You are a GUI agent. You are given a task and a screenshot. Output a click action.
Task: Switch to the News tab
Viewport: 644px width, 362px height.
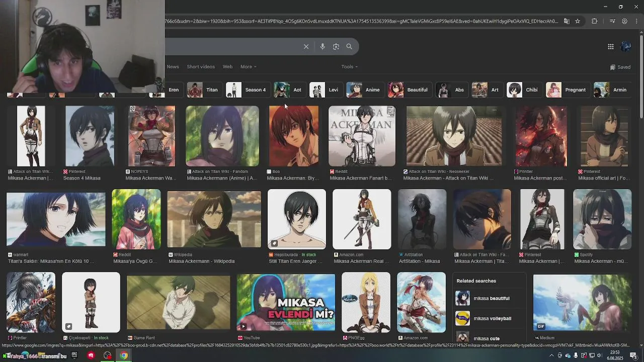point(173,67)
